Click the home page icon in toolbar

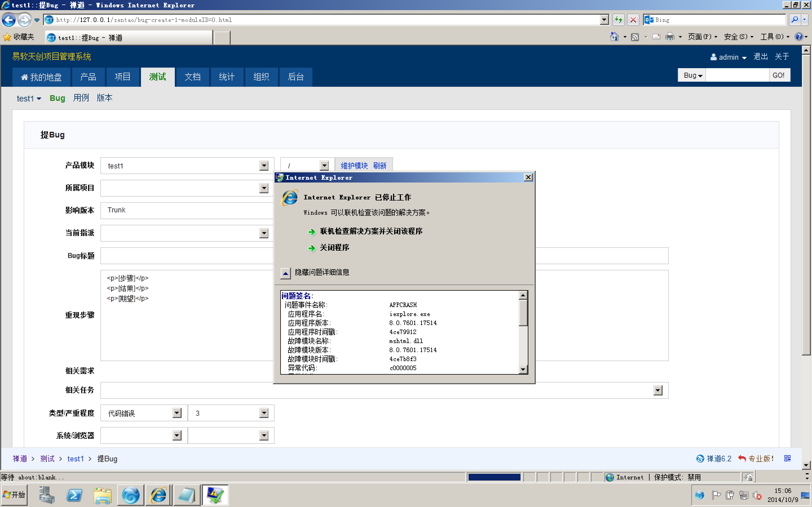tap(614, 37)
